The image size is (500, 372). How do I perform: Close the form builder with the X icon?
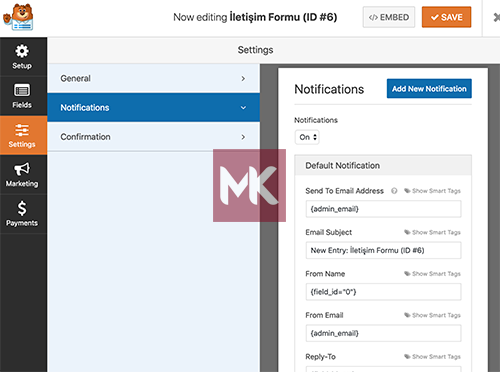pos(497,17)
